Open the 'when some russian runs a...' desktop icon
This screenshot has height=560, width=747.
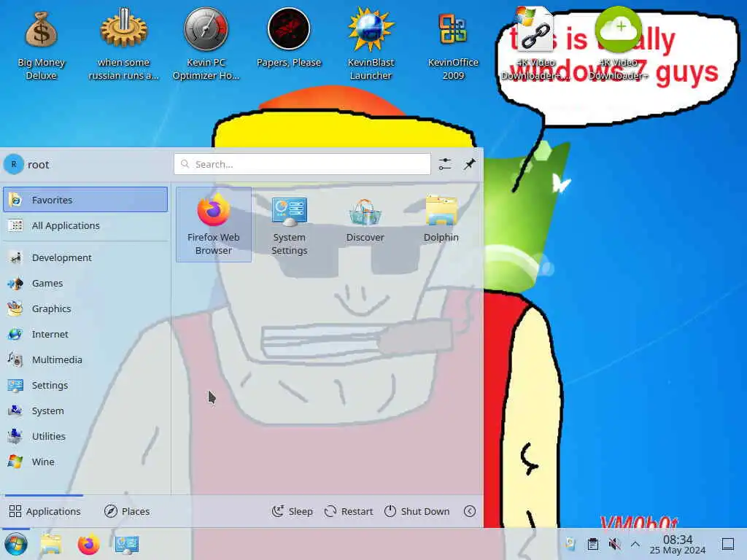point(123,45)
